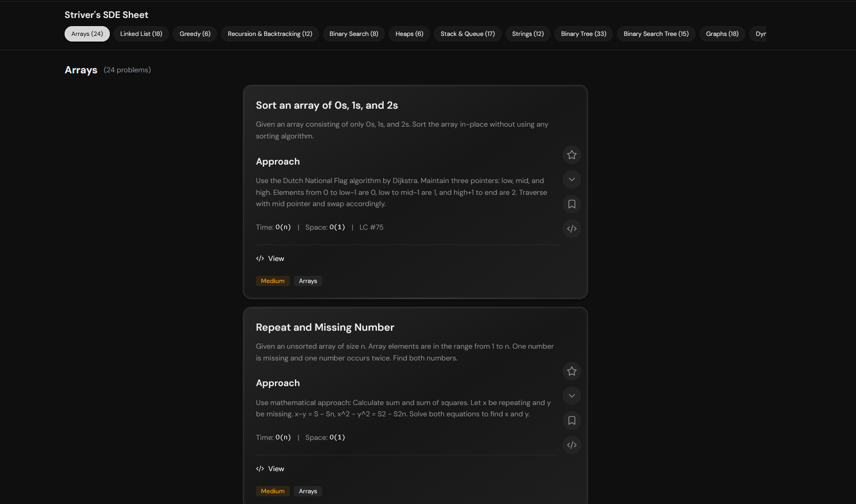This screenshot has width=856, height=504.
Task: Click Medium tag on Repeat and Missing card
Action: (273, 491)
